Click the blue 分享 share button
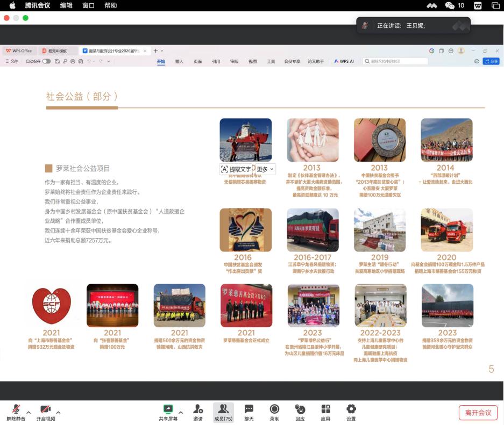The image size is (504, 425). [x=491, y=61]
